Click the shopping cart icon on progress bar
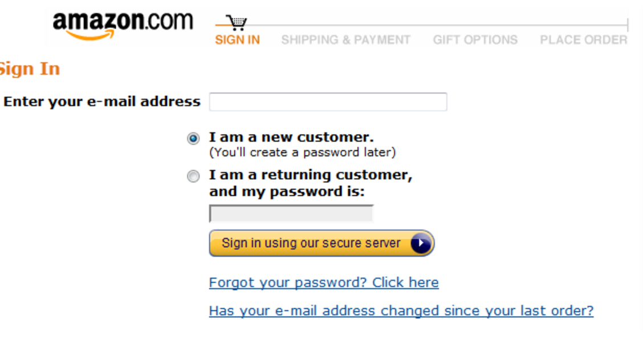644x347 pixels. (x=237, y=23)
